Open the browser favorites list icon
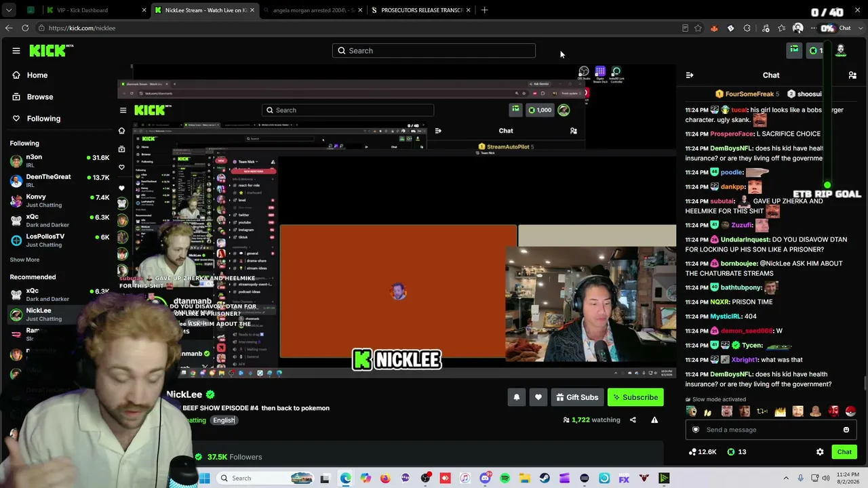The height and width of the screenshot is (488, 868). coord(782,28)
